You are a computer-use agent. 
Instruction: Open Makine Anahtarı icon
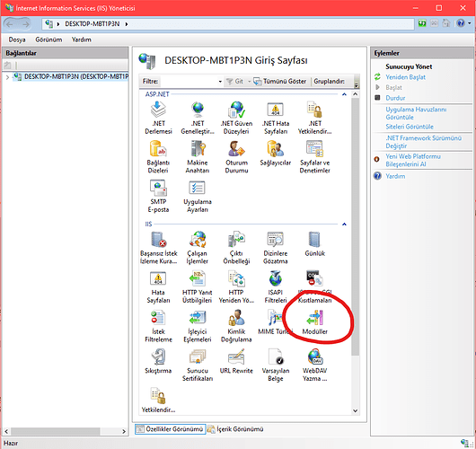point(198,157)
